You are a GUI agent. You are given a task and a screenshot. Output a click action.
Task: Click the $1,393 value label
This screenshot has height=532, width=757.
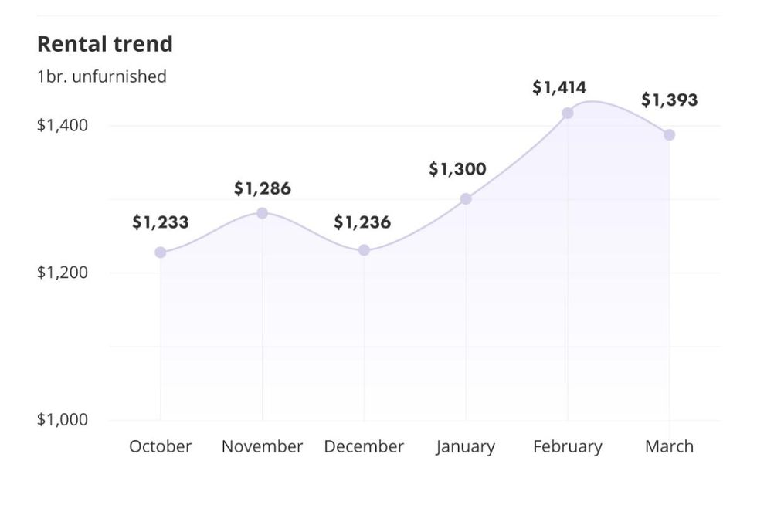669,100
